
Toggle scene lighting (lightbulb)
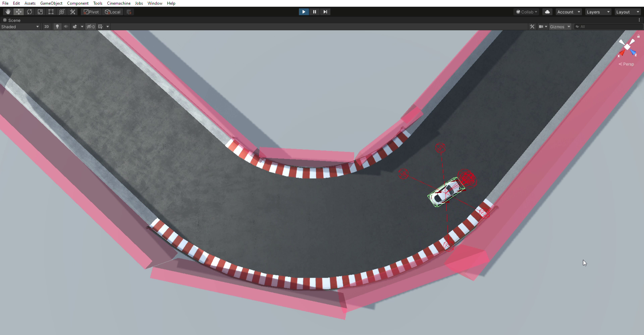coord(57,26)
